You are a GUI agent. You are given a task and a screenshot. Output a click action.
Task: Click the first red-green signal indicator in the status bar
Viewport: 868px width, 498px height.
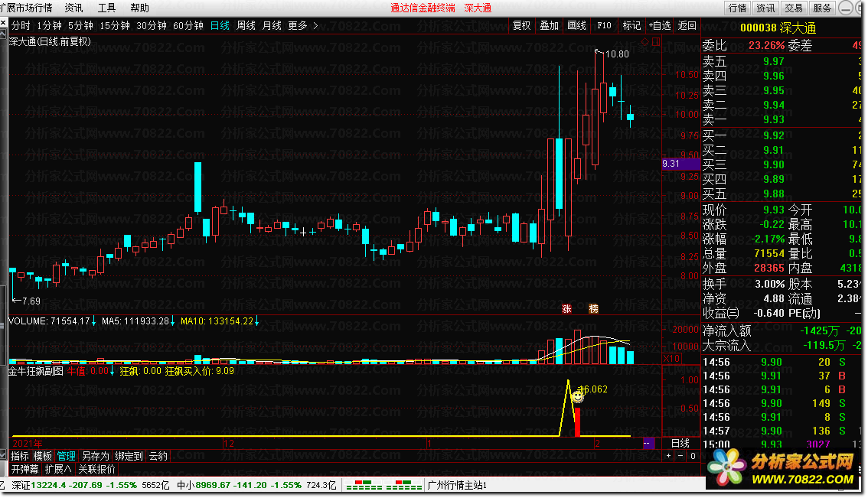(x=364, y=485)
